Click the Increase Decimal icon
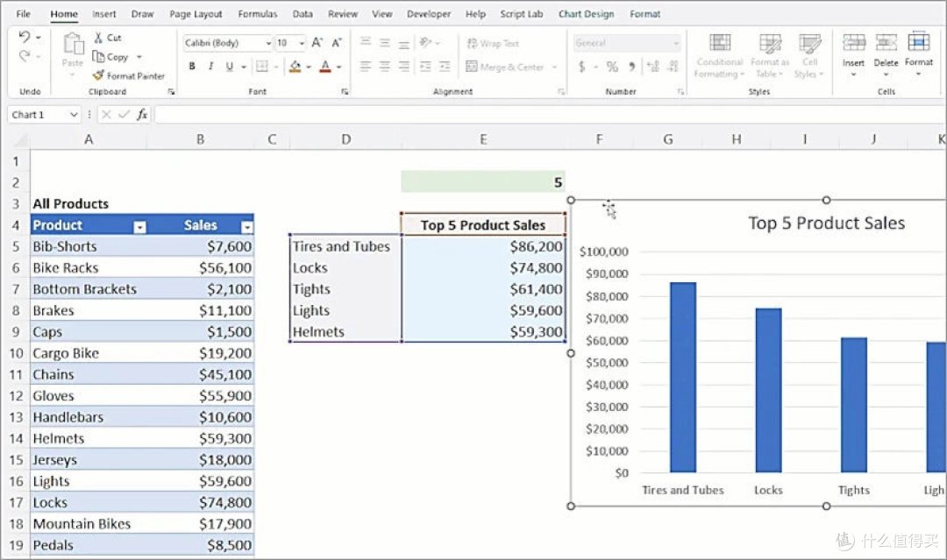The image size is (947, 560). (x=653, y=66)
